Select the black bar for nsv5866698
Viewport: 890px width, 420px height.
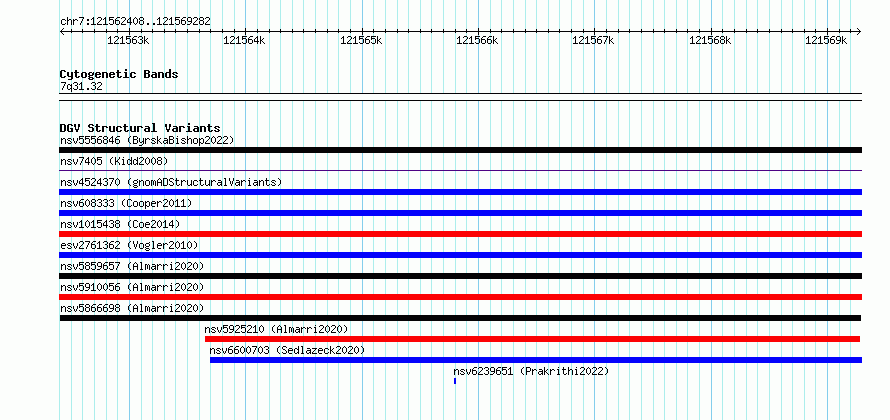tap(460, 318)
